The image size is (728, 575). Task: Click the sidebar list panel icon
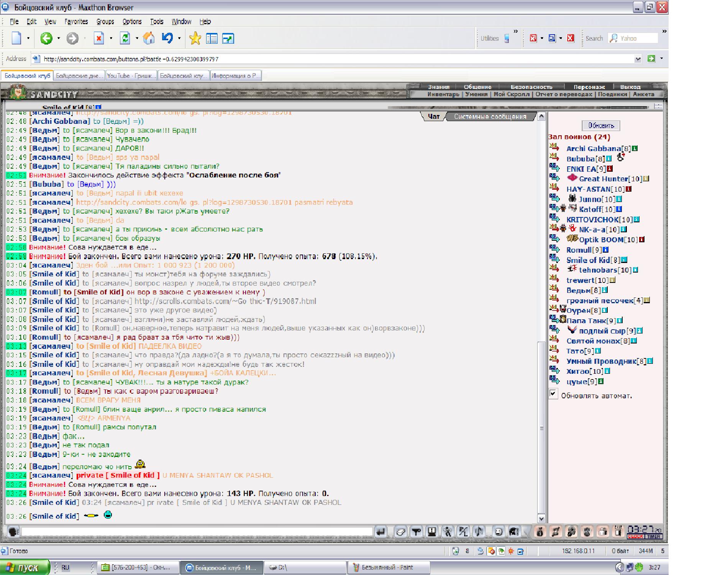[x=212, y=38]
